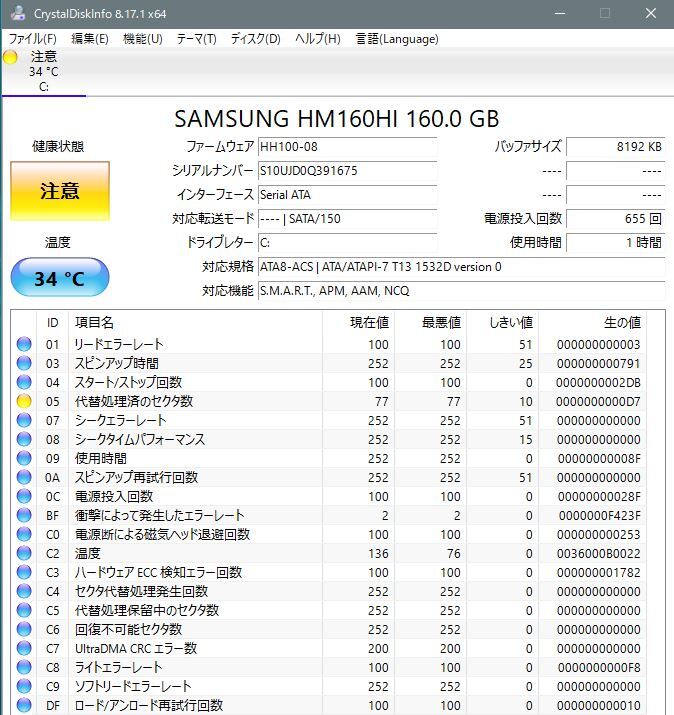Close the CrystalDiskInfo window

[x=651, y=13]
